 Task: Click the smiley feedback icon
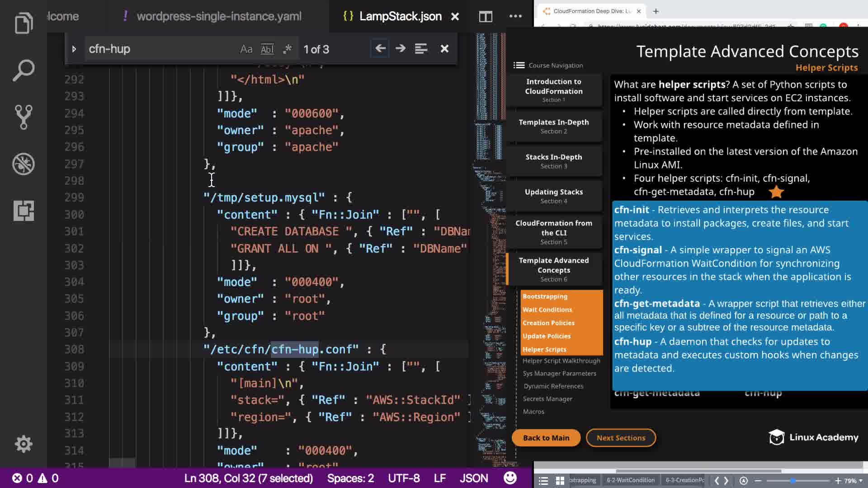(x=510, y=478)
